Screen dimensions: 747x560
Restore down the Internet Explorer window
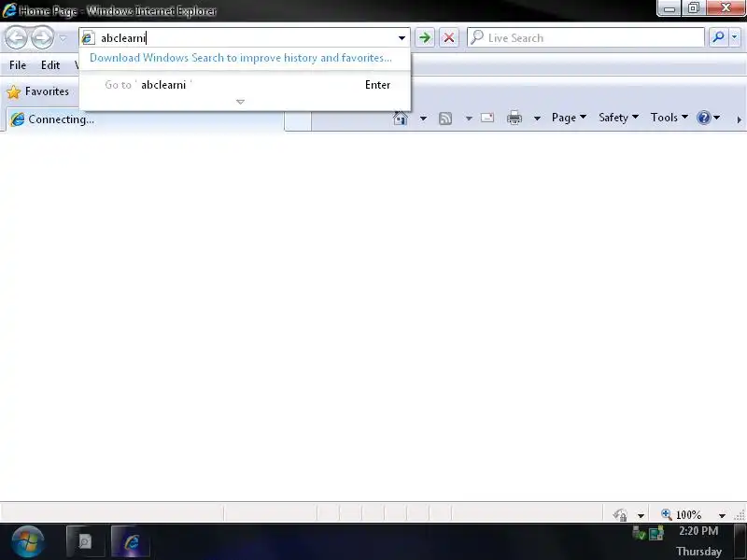(694, 8)
